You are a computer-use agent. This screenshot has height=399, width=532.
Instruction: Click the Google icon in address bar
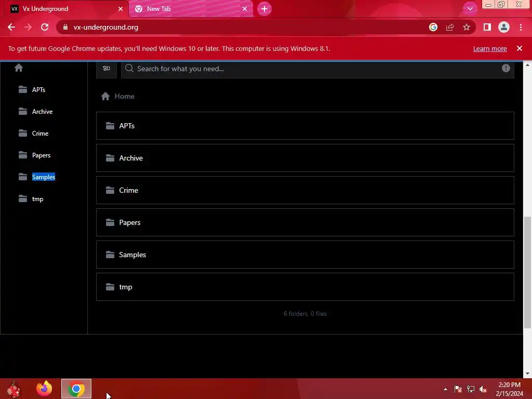[433, 27]
